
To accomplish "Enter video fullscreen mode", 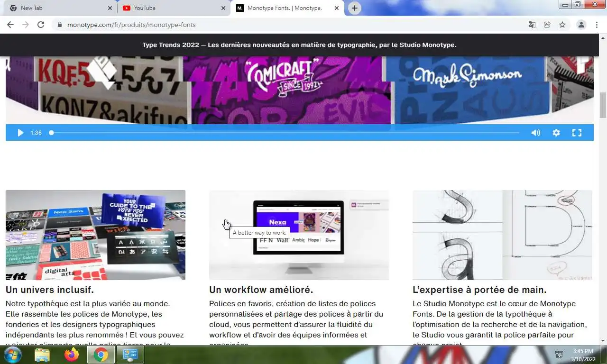I will point(577,133).
